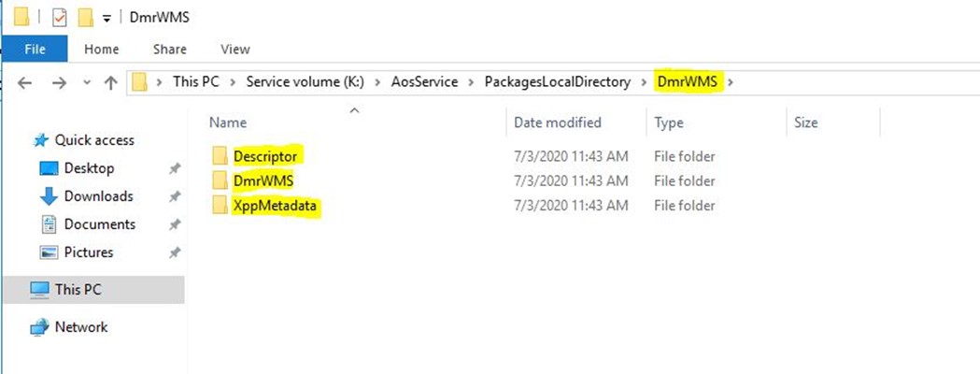The image size is (980, 374).
Task: Click the New Folder icon in title bar
Action: (86, 18)
